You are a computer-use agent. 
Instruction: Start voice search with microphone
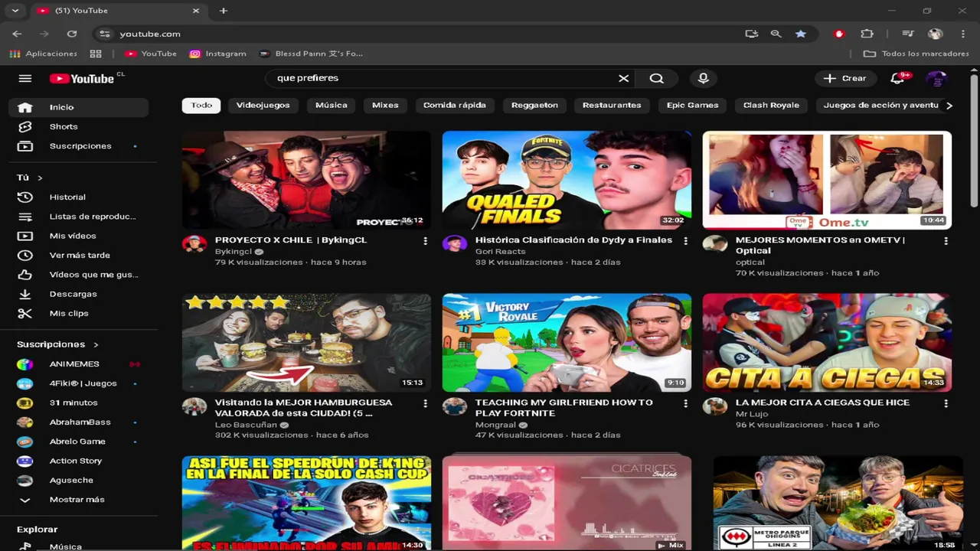point(703,78)
